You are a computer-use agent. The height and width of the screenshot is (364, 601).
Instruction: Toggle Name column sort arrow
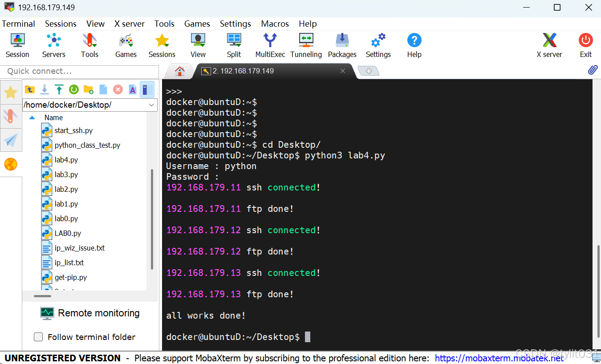[32, 117]
